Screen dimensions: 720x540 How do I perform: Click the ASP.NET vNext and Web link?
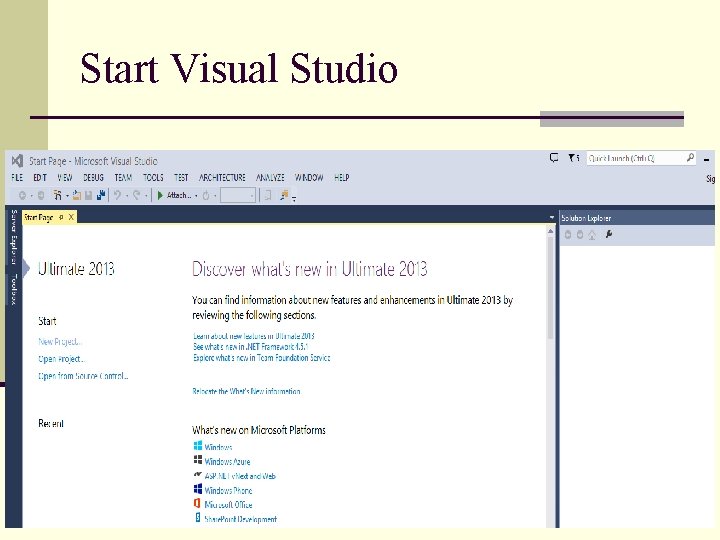(x=240, y=476)
